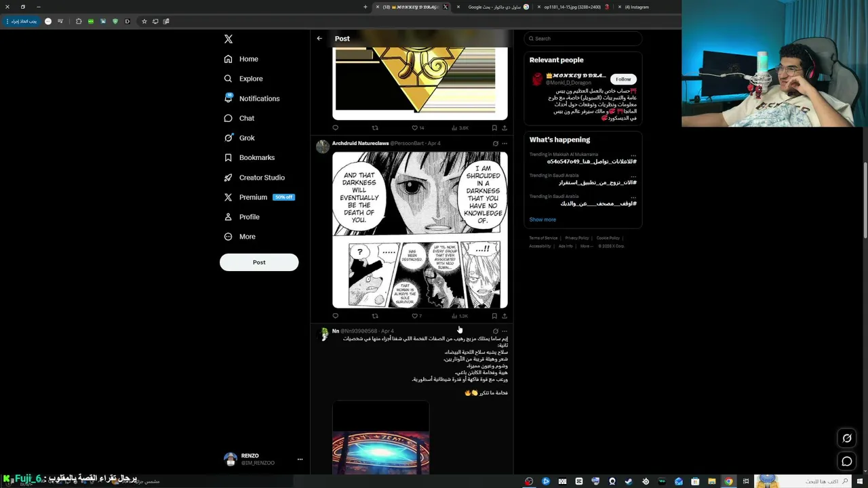
Task: Click the X search input field
Action: (x=583, y=39)
